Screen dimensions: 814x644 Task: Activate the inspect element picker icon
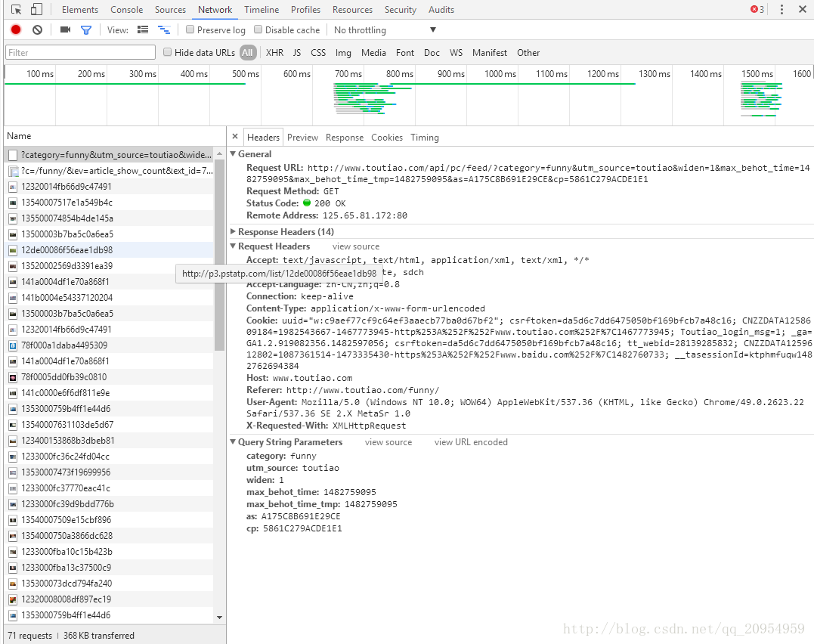(16, 9)
